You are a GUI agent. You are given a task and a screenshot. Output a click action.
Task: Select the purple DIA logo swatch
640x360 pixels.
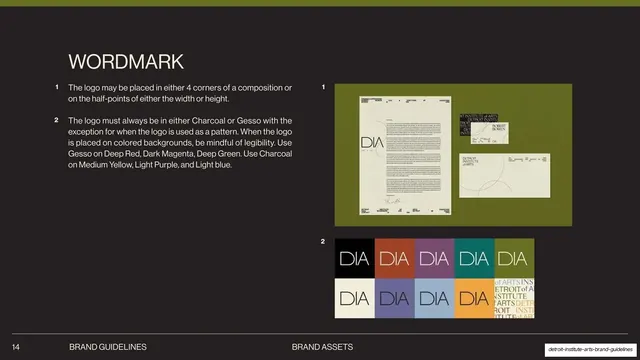pyautogui.click(x=395, y=298)
